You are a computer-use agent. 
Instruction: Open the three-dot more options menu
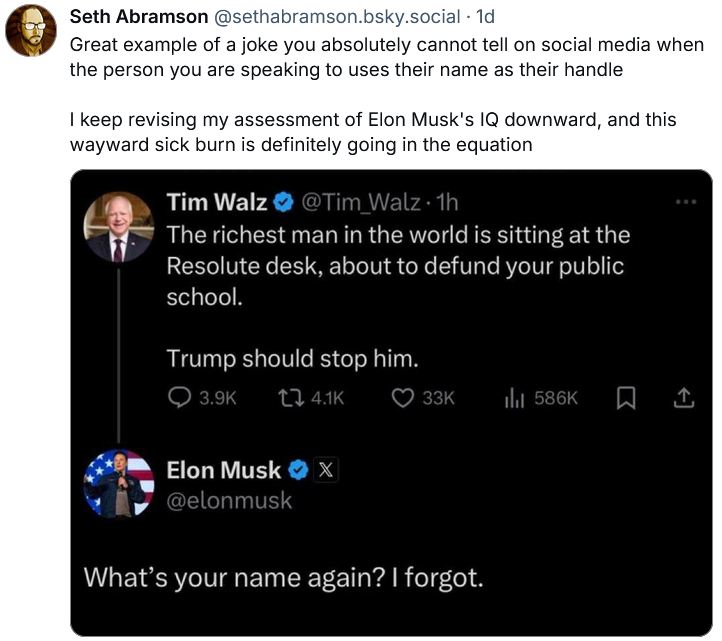[686, 202]
